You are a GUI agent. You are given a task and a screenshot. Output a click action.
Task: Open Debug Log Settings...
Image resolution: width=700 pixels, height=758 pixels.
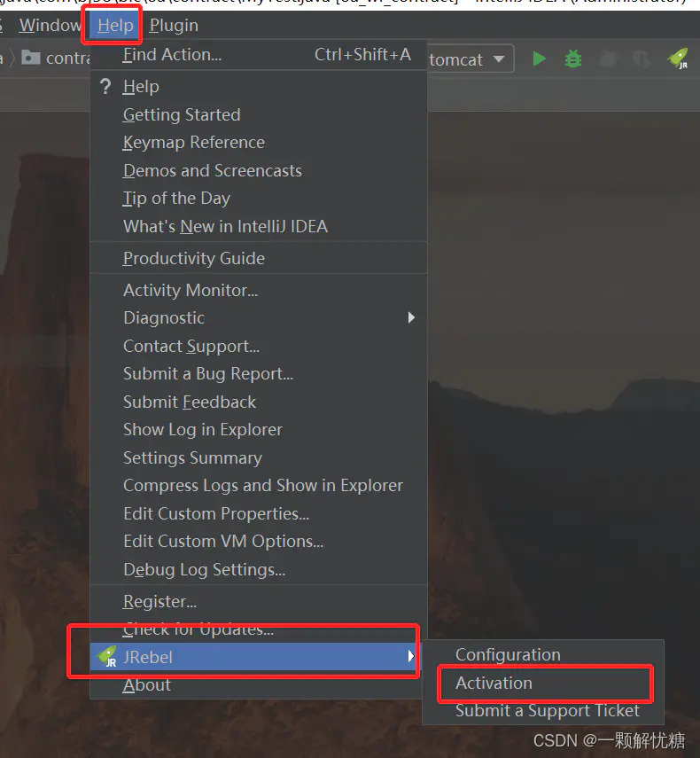(x=259, y=569)
